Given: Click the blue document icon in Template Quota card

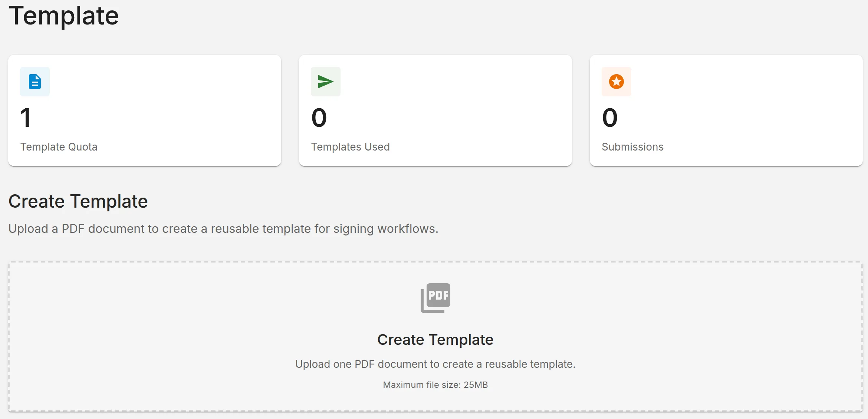Looking at the screenshot, I should coord(35,82).
